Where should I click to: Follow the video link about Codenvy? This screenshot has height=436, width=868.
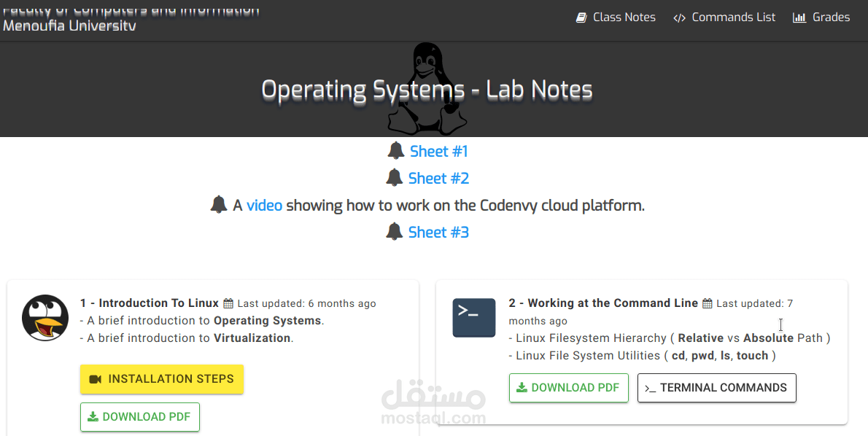click(264, 206)
